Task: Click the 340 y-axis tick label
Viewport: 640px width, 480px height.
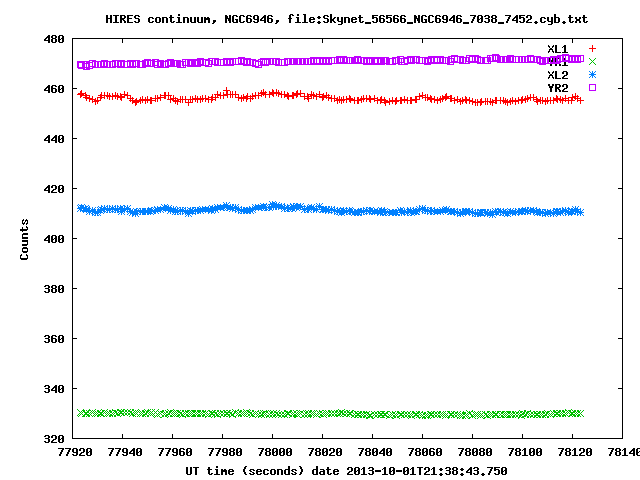Action: tap(54, 389)
